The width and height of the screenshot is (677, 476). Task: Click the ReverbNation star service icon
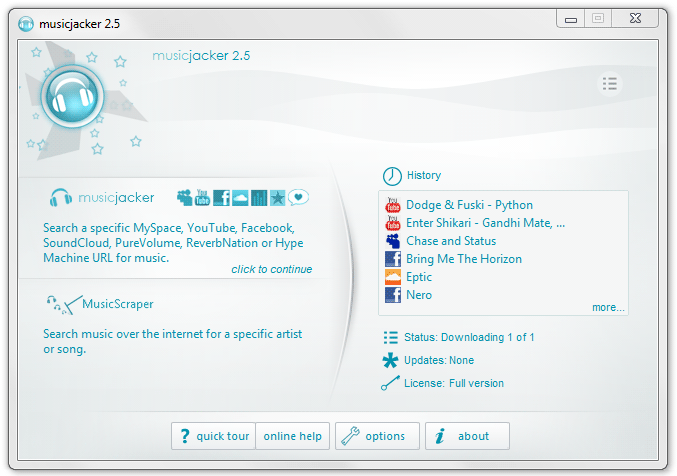pos(278,198)
